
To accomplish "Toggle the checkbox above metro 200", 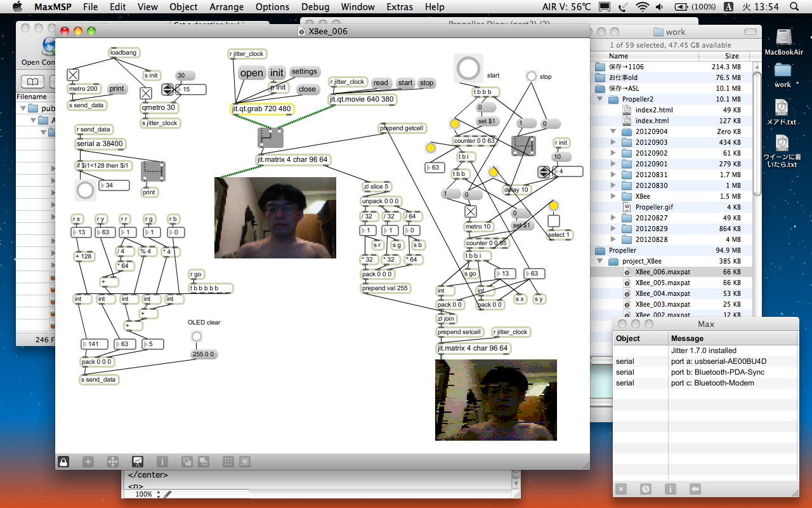I will [x=73, y=75].
